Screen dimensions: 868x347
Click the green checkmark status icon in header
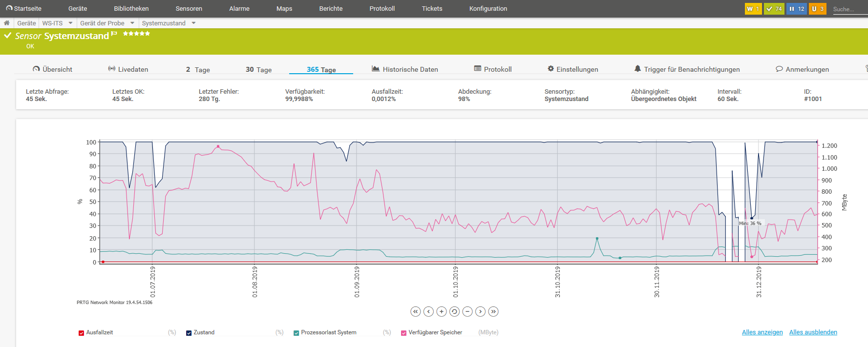click(8, 36)
